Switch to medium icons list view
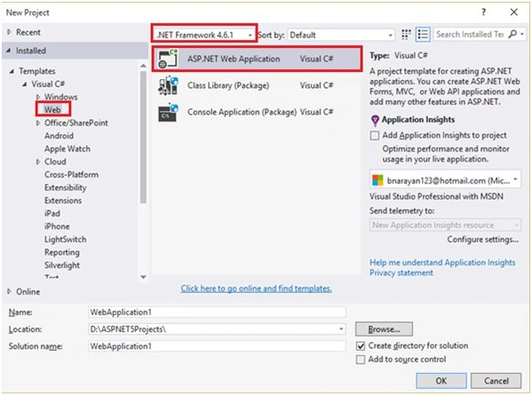This screenshot has height=396, width=532. 423,35
